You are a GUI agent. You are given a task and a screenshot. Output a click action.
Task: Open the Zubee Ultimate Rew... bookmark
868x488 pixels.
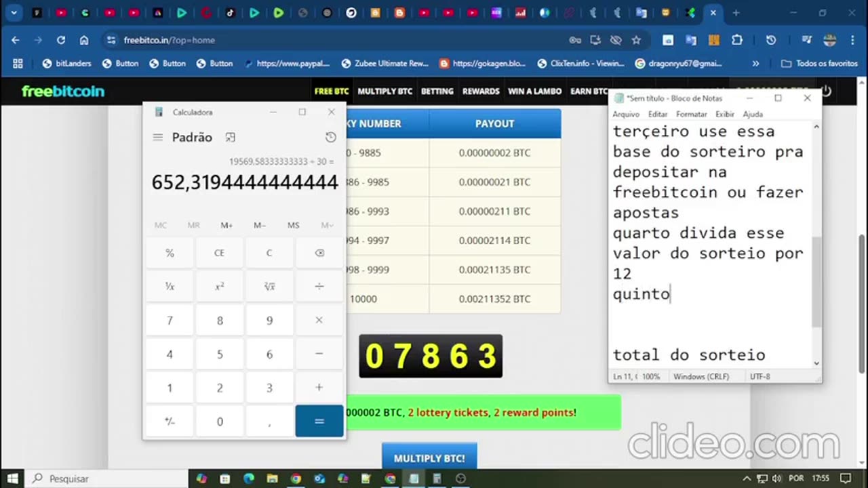386,64
